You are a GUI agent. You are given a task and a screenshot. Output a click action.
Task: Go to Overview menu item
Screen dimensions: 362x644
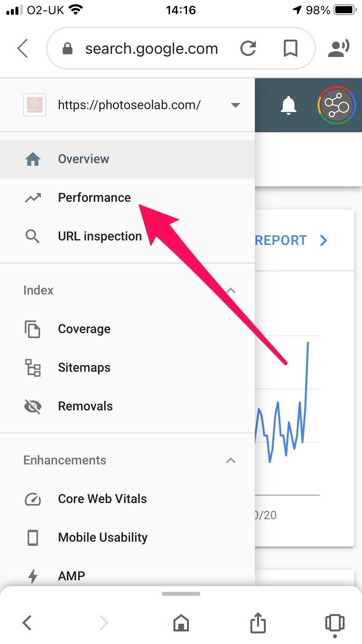click(x=127, y=159)
